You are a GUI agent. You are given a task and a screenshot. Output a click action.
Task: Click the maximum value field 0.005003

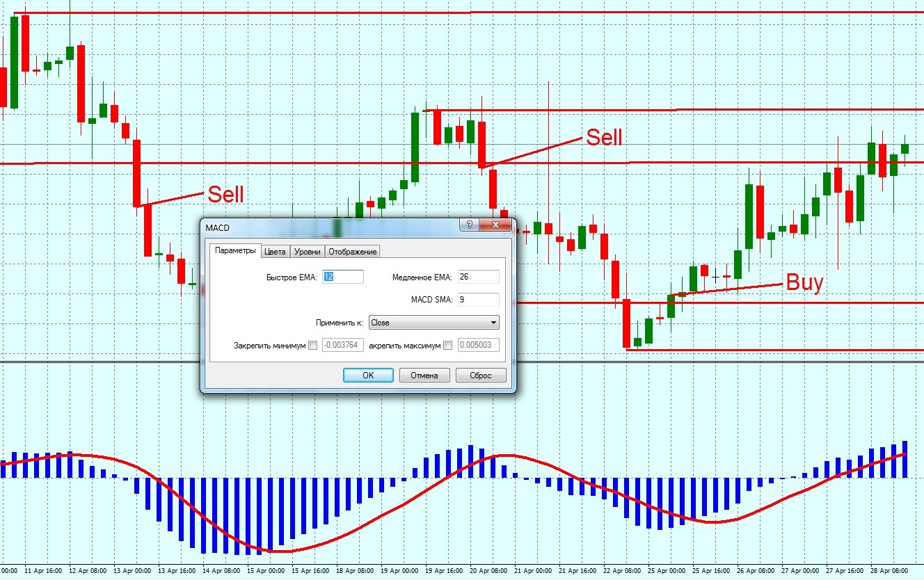point(478,345)
